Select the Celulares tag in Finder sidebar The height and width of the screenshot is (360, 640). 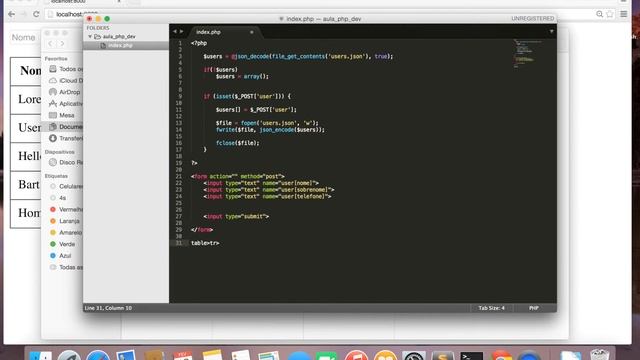click(66, 186)
